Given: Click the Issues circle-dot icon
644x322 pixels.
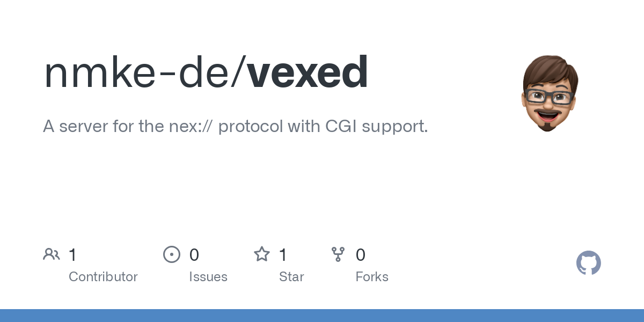Looking at the screenshot, I should click(171, 254).
